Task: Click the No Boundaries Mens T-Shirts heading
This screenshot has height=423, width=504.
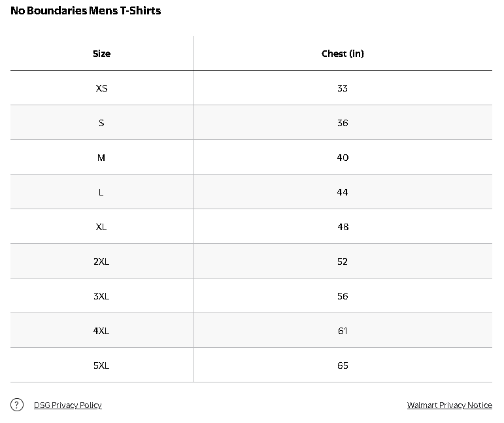Action: (x=86, y=11)
